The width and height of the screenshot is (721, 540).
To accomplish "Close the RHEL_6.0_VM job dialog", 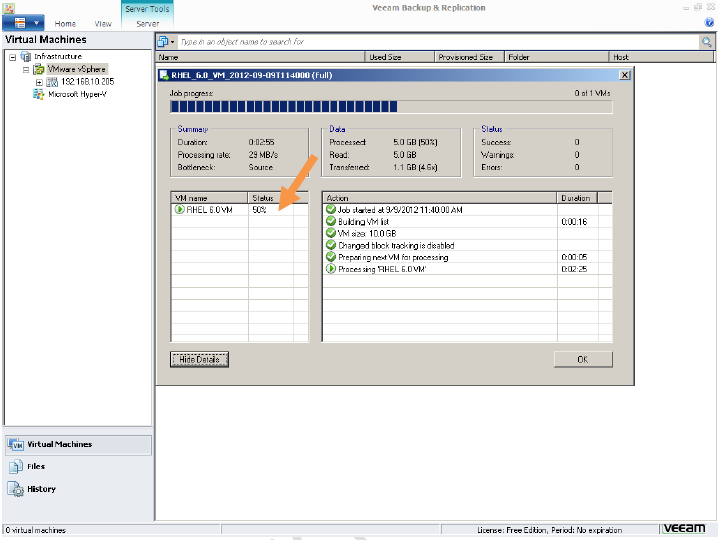I will pos(624,75).
